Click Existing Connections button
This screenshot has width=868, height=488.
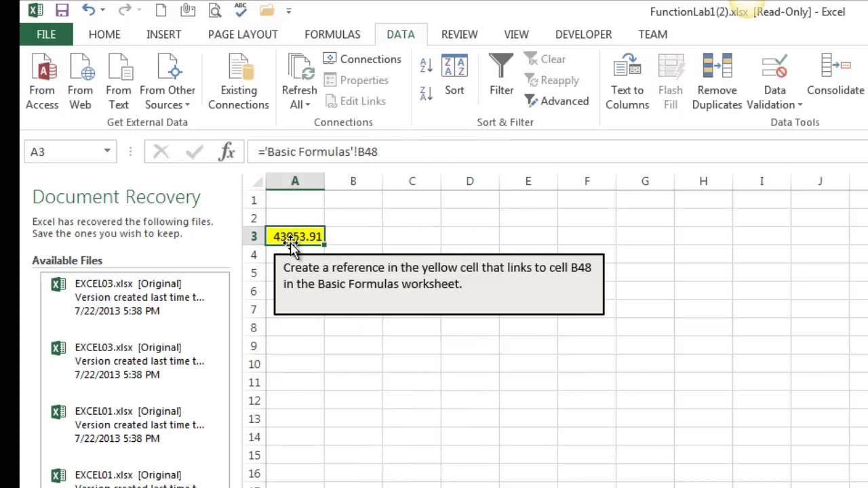click(x=239, y=81)
